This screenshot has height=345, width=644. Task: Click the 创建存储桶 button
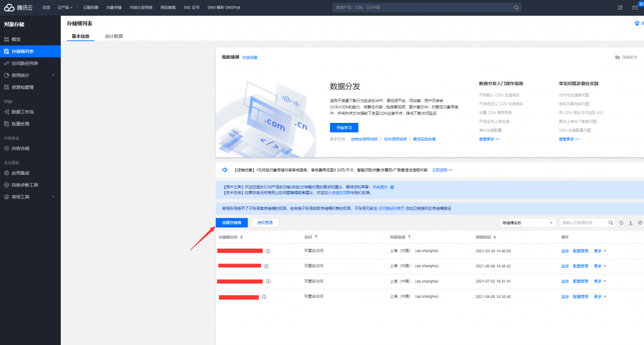pos(232,222)
